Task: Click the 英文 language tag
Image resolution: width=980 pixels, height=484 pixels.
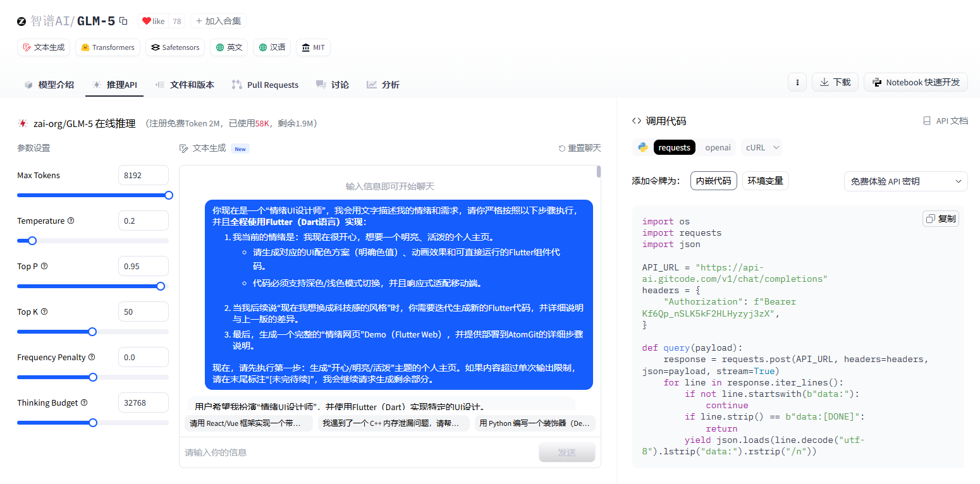Action: tap(229, 47)
